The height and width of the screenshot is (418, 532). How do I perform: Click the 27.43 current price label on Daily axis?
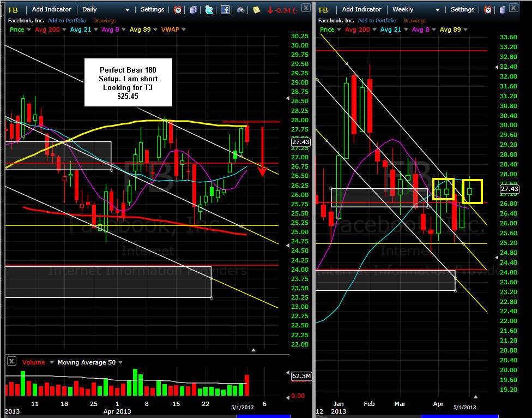coord(300,142)
